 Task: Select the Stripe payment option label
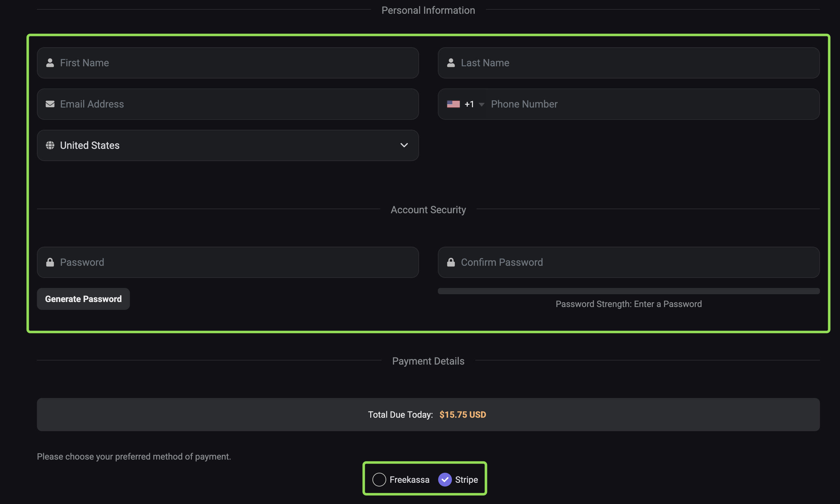click(x=466, y=480)
